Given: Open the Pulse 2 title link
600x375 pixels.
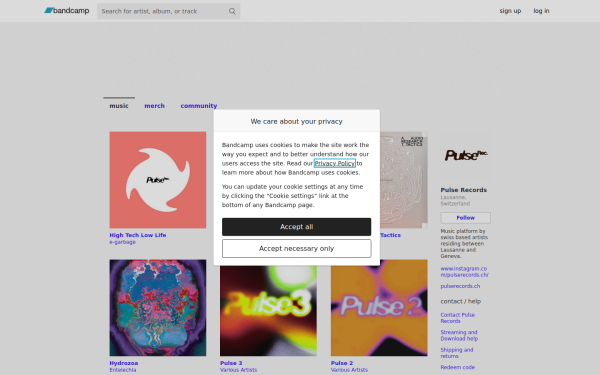Looking at the screenshot, I should point(342,363).
